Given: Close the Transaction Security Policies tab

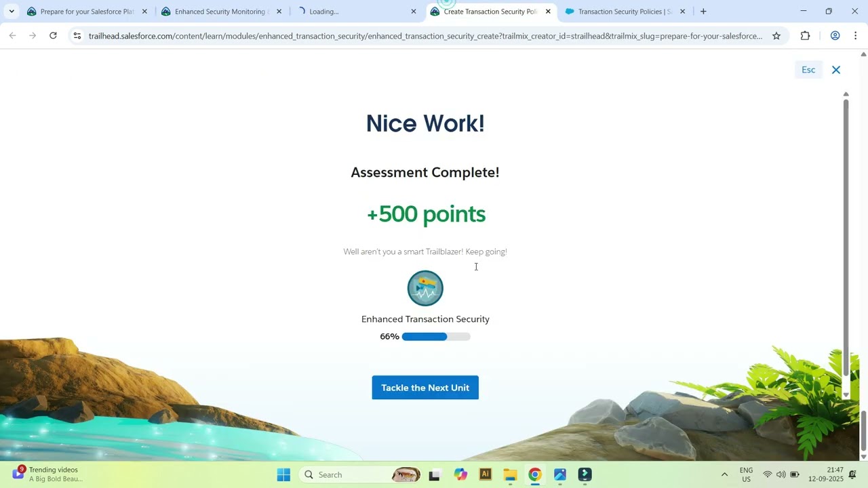Looking at the screenshot, I should tap(682, 12).
